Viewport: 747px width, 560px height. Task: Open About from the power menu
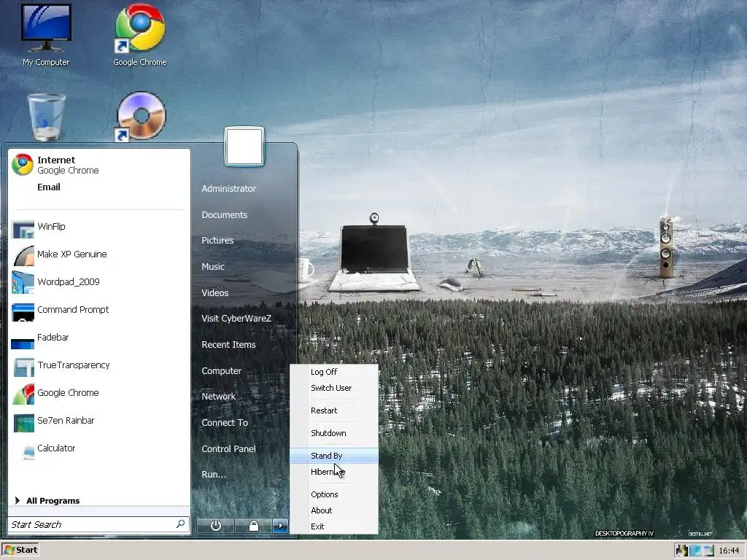334,510
